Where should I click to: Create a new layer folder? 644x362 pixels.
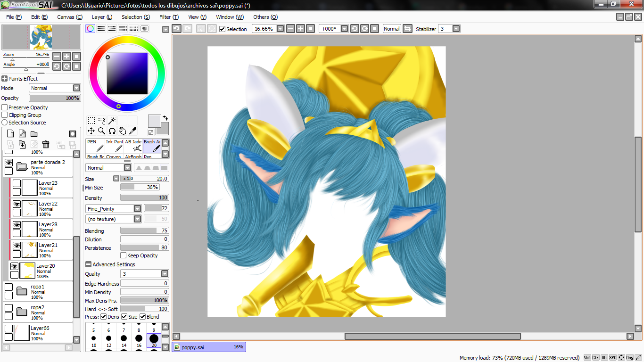point(34,134)
